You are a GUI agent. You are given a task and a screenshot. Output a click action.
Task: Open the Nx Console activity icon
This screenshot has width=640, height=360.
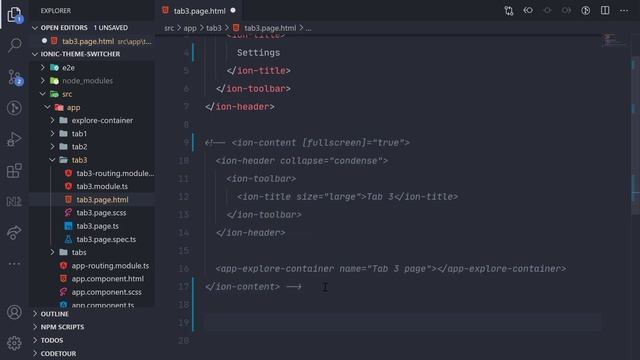[x=14, y=202]
